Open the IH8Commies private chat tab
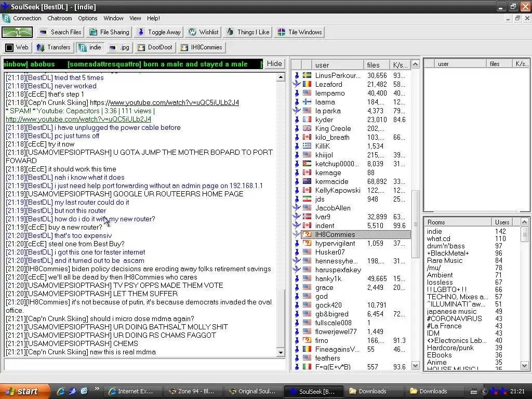 202,47
